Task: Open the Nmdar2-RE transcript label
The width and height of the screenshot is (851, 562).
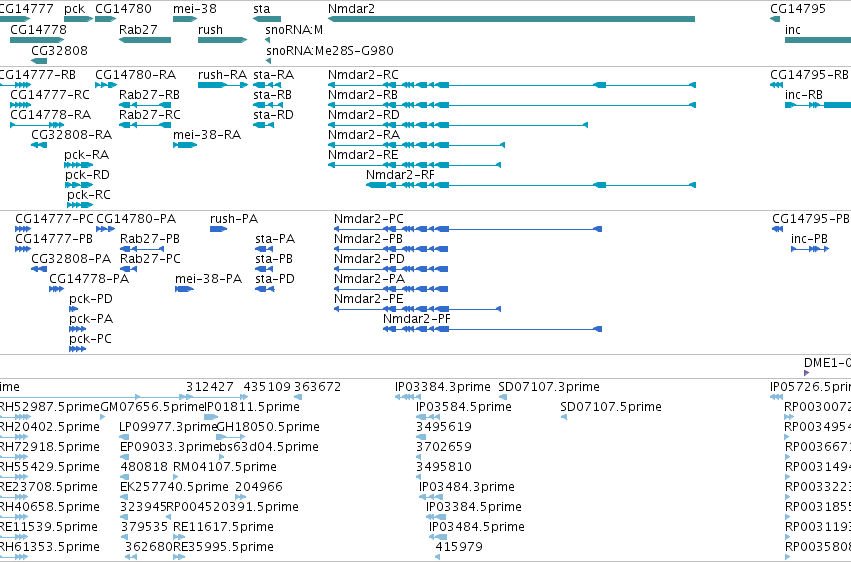Action: point(363,155)
